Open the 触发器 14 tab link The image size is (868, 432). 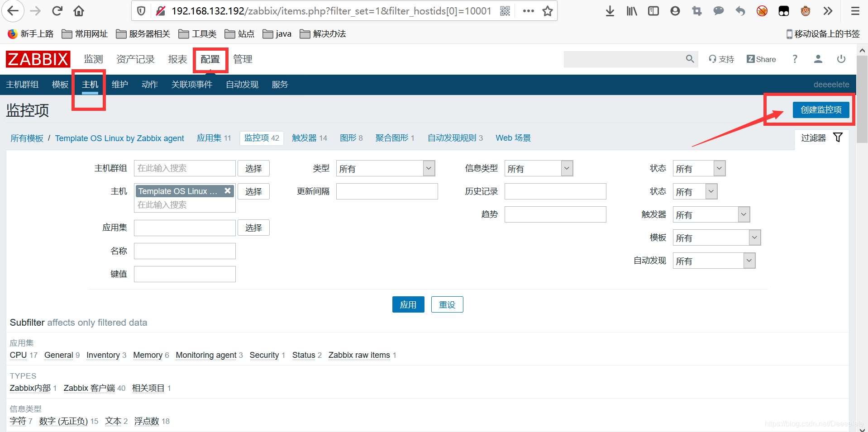click(x=310, y=138)
